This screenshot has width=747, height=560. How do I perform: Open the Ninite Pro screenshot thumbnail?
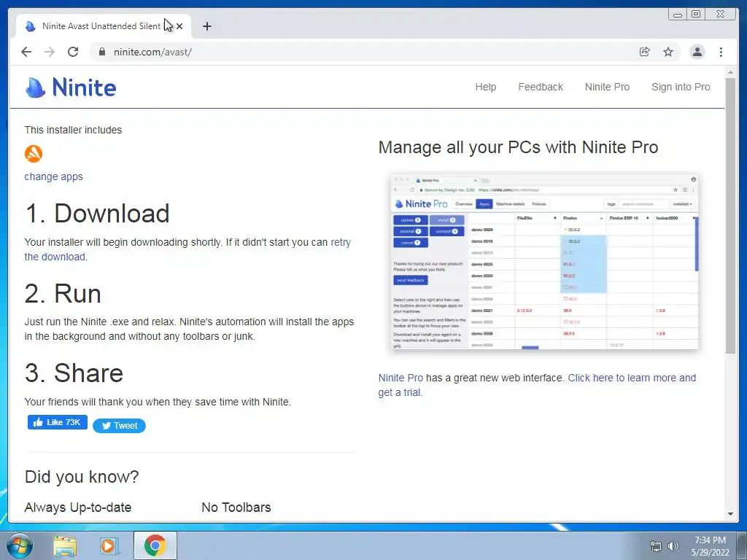[544, 262]
